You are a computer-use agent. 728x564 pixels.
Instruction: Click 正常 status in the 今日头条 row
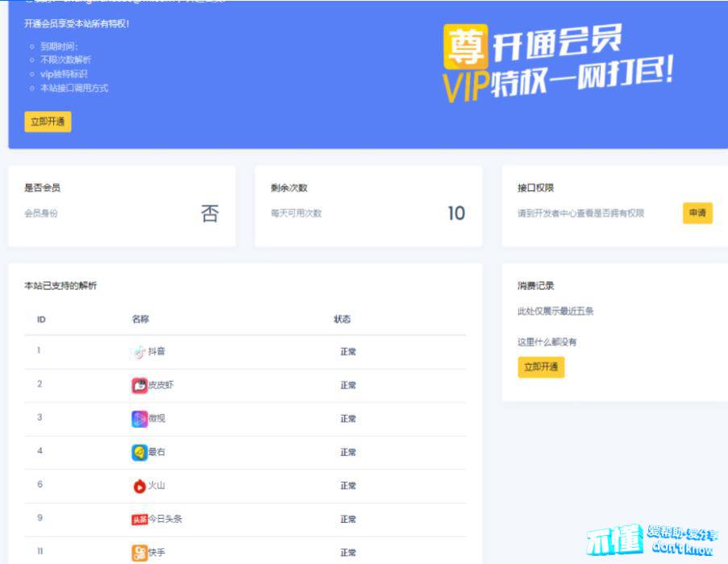click(348, 520)
